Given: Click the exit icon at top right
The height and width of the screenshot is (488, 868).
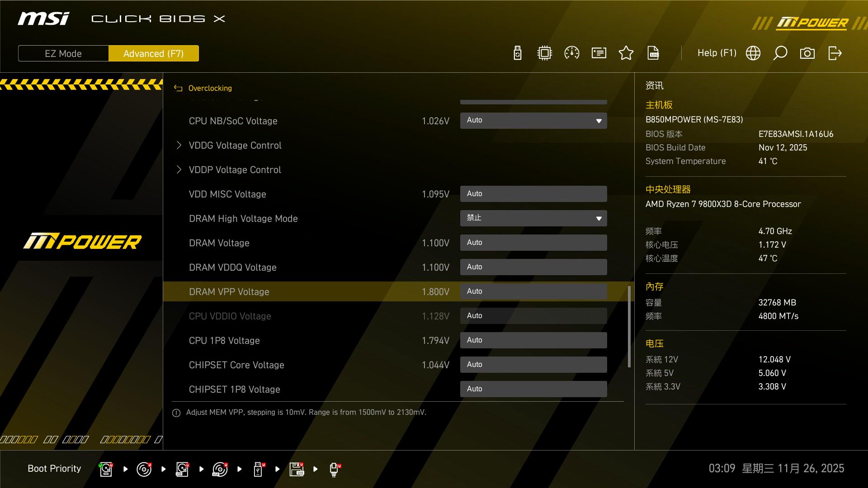Looking at the screenshot, I should click(x=835, y=53).
